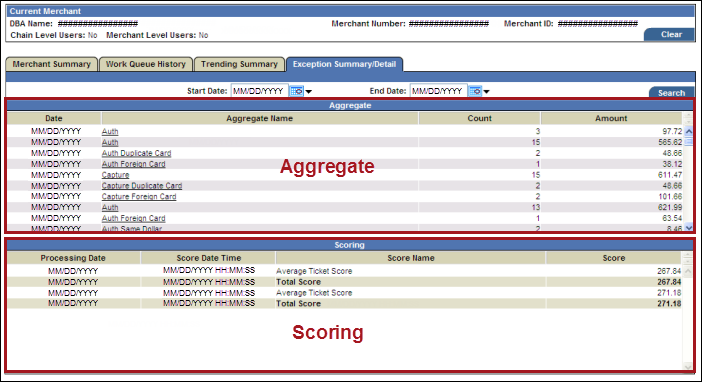Open the Auth Duplicate Card link
The width and height of the screenshot is (702, 382).
137,153
